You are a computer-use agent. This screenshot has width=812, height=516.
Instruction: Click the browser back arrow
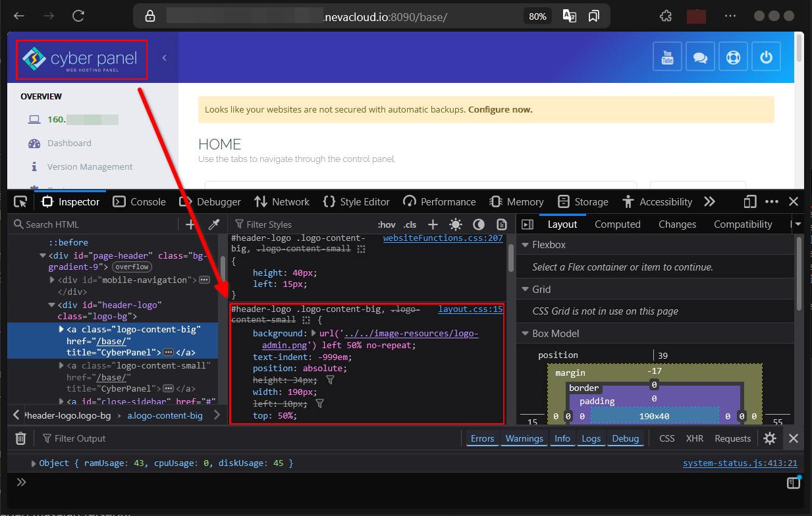click(x=20, y=16)
